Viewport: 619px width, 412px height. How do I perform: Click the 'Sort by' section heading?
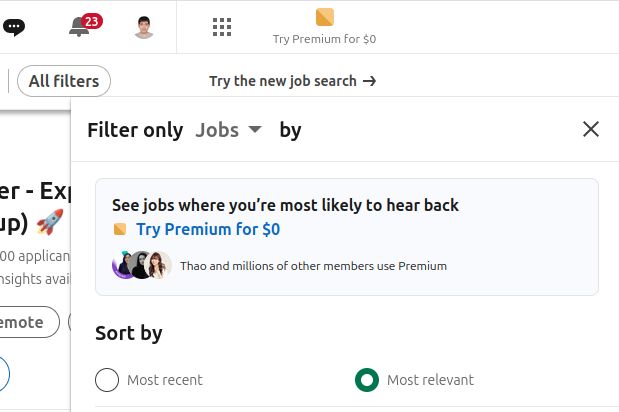pyautogui.click(x=128, y=333)
